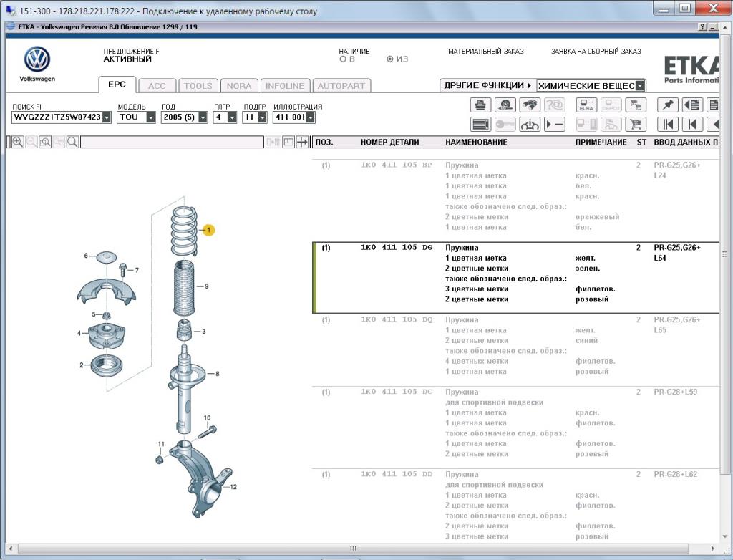Click the pushpin icon
This screenshot has height=560, width=733.
[668, 105]
